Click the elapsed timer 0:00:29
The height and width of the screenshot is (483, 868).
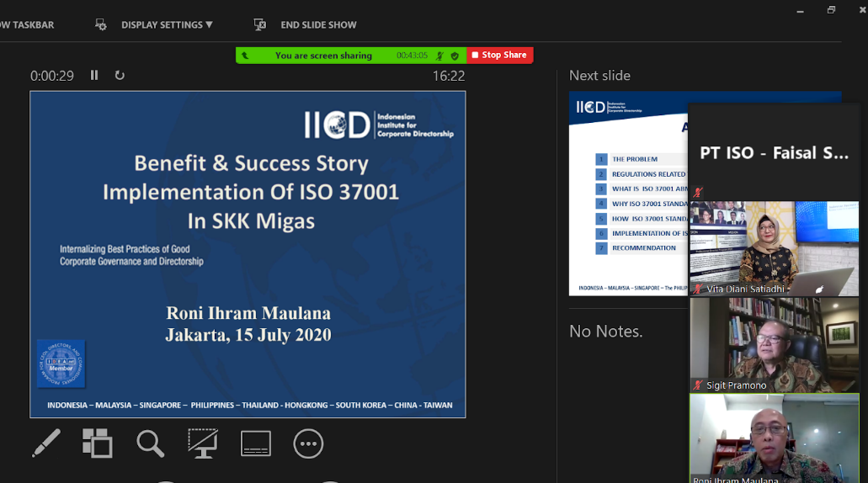(52, 76)
